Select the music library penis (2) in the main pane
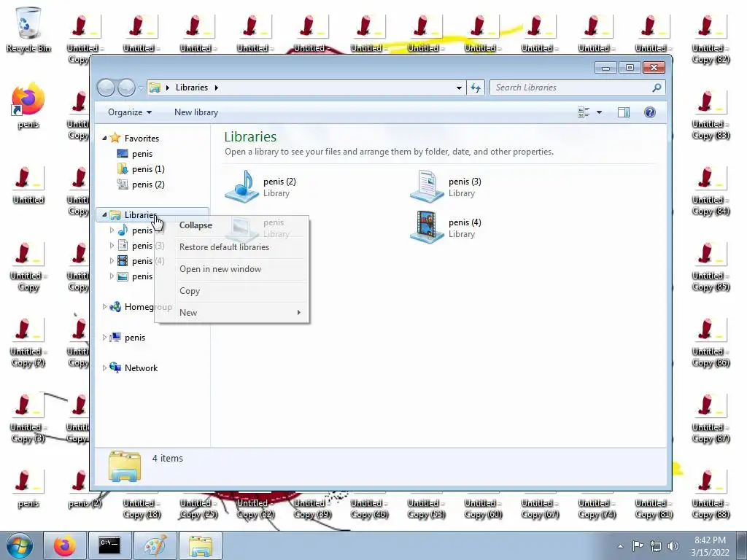The height and width of the screenshot is (560, 747). (x=261, y=187)
